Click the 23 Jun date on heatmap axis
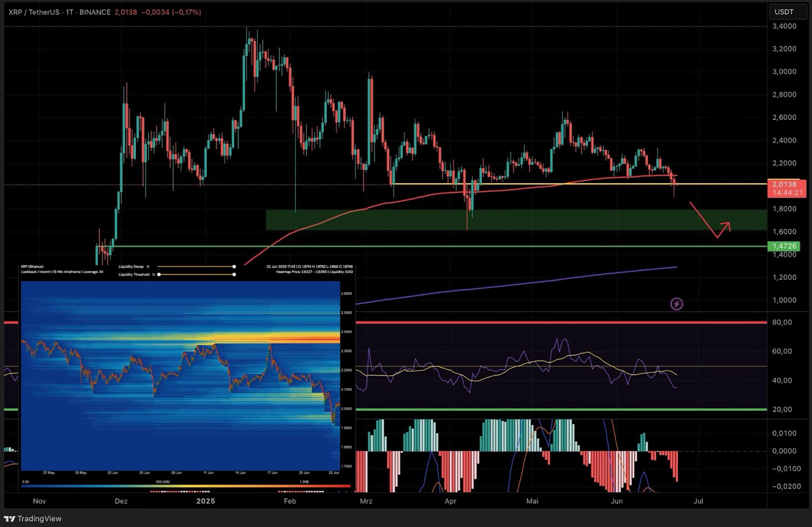This screenshot has width=812, height=527. click(x=333, y=473)
